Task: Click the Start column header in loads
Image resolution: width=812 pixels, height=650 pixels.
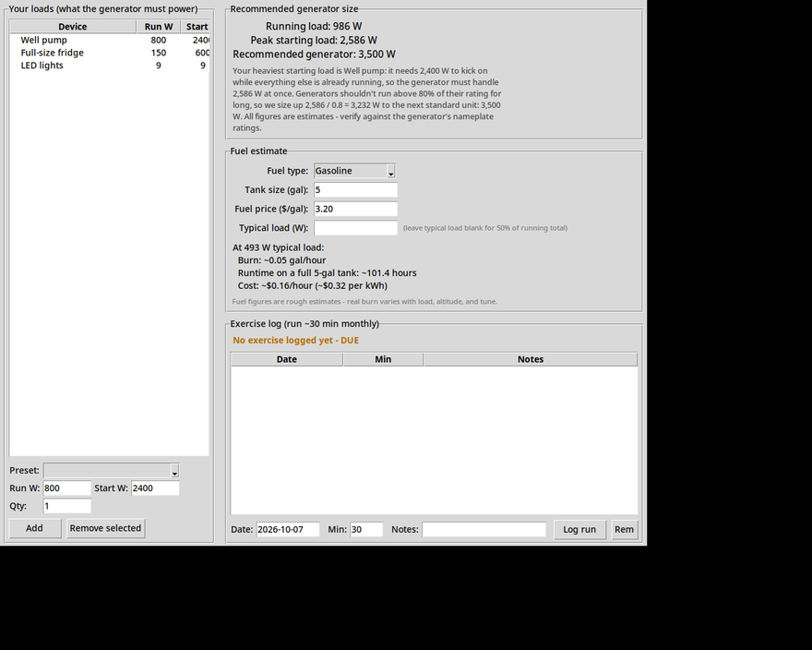Action: point(196,27)
